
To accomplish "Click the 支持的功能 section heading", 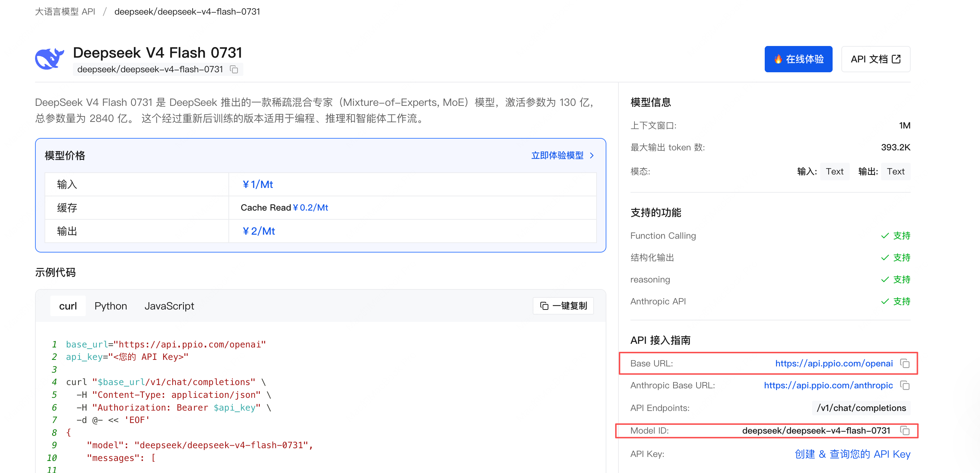I will (656, 212).
